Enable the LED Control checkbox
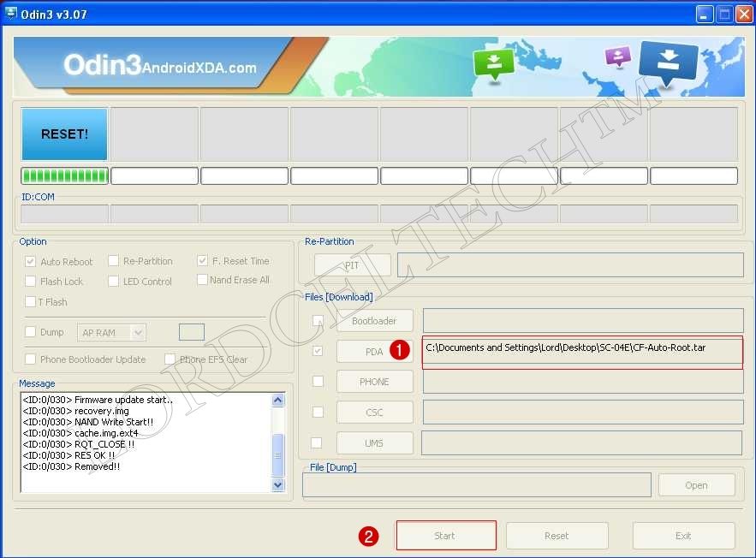756x558 pixels. pyautogui.click(x=113, y=281)
